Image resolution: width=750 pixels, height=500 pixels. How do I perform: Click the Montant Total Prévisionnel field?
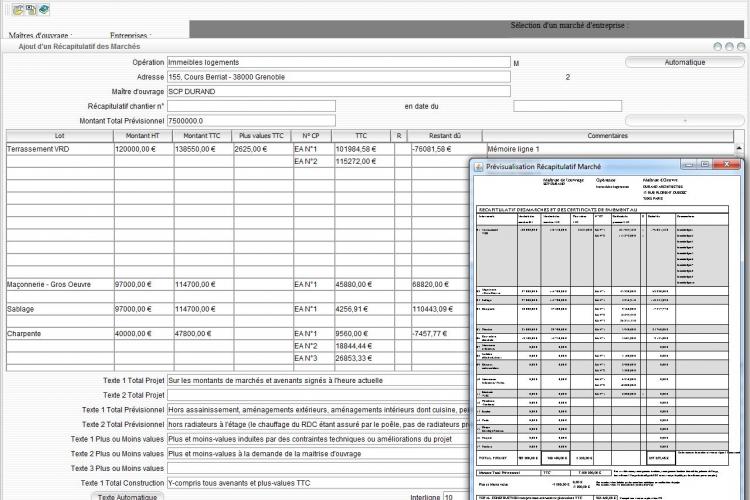pyautogui.click(x=251, y=121)
